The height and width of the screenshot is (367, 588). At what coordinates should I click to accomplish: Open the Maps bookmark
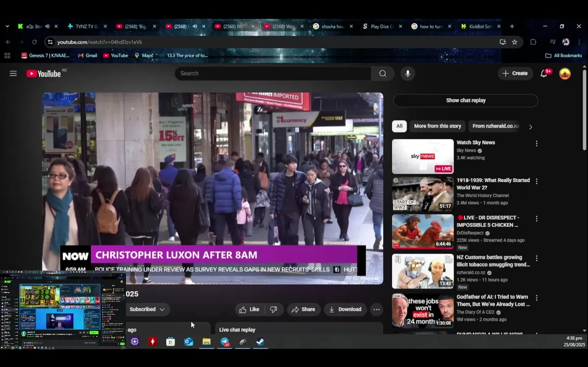(144, 56)
